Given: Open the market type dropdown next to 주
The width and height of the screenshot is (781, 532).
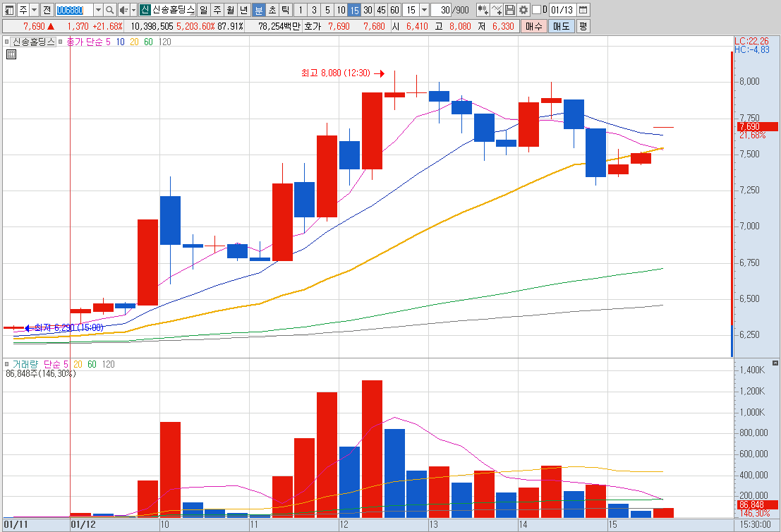Looking at the screenshot, I should coord(34,10).
